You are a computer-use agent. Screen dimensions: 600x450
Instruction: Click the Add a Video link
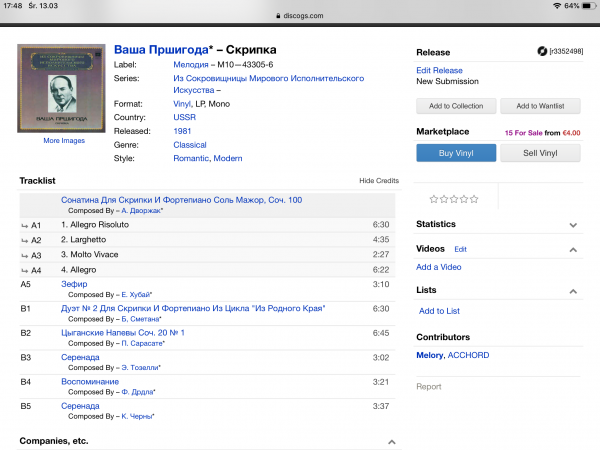pos(439,267)
